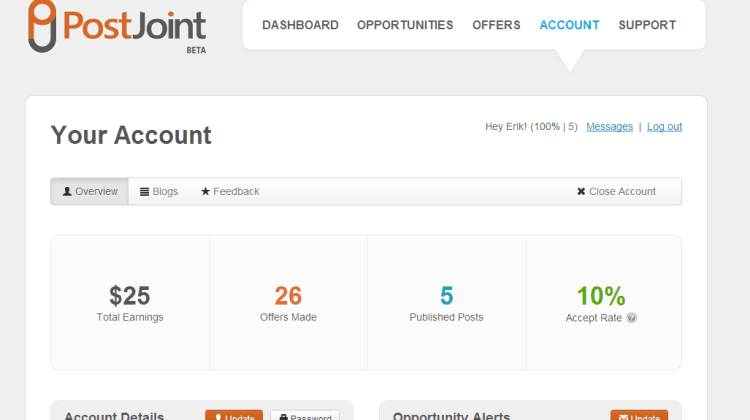Viewport: 750px width, 420px height.
Task: Go to the Opportunities page
Action: pyautogui.click(x=405, y=25)
